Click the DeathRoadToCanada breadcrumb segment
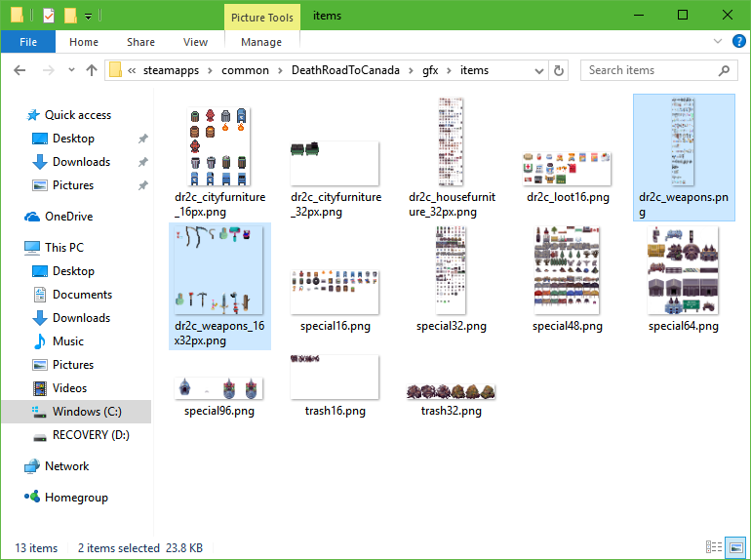The height and width of the screenshot is (560, 751). coord(345,70)
